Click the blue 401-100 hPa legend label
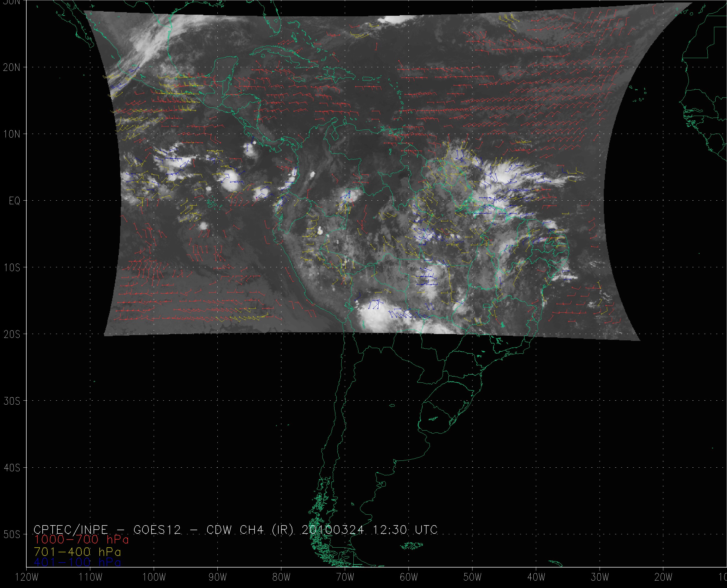 point(77,563)
